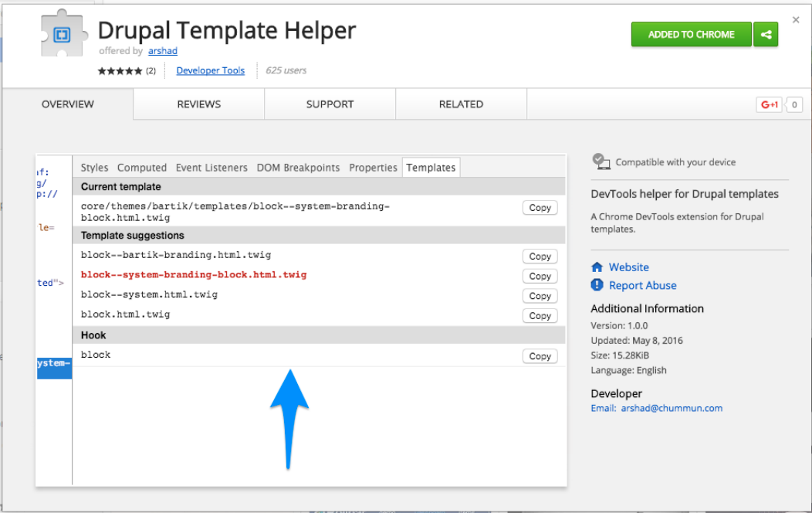Open the Developer Tools category link
Viewport: 812px width, 513px height.
coord(210,70)
